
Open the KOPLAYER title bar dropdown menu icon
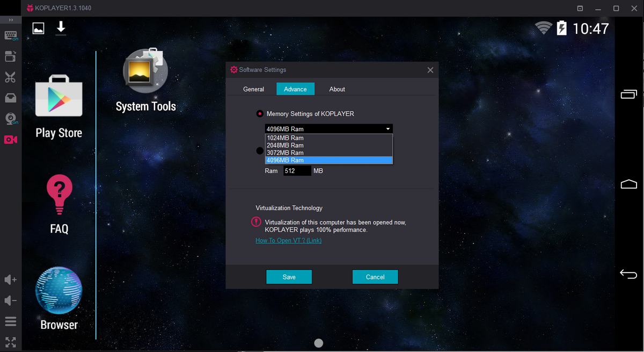pos(580,9)
